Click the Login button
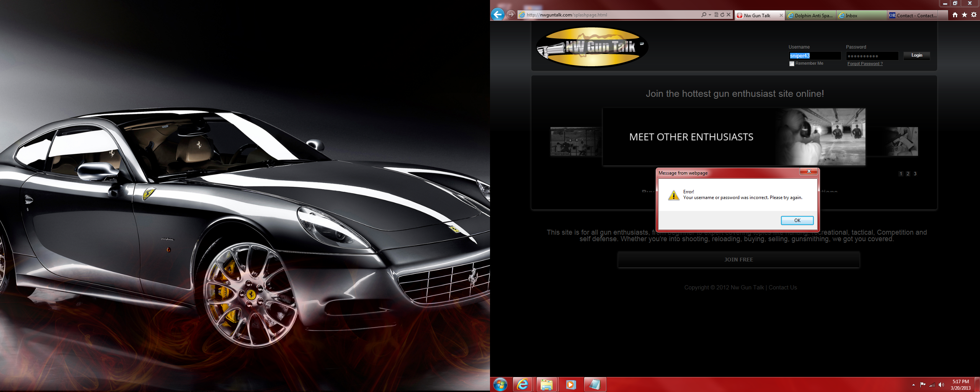The image size is (980, 392). pyautogui.click(x=916, y=56)
